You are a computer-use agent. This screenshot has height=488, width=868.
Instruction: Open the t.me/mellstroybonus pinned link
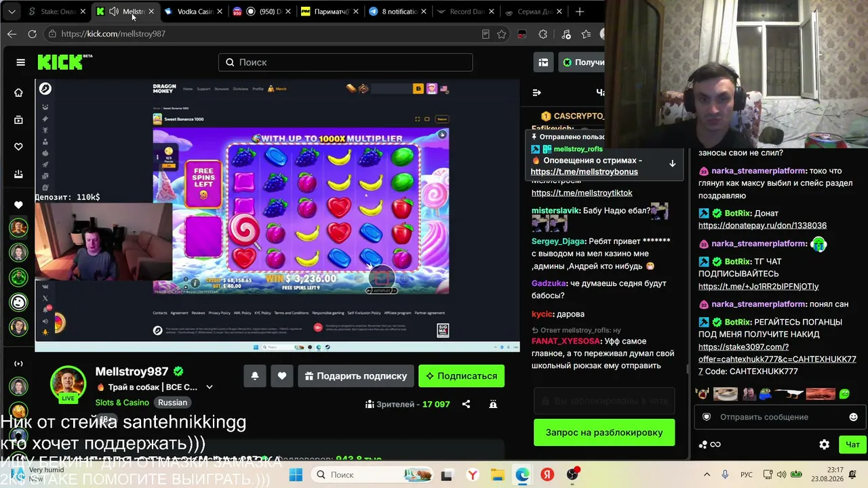585,172
